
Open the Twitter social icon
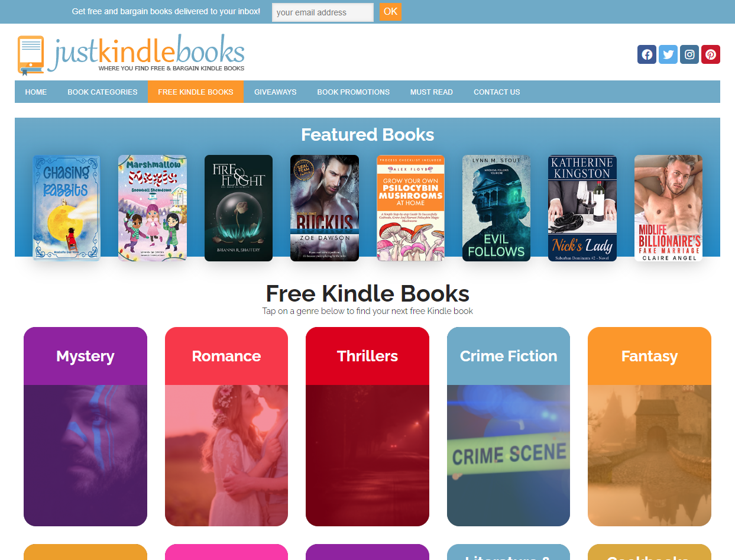pyautogui.click(x=668, y=54)
